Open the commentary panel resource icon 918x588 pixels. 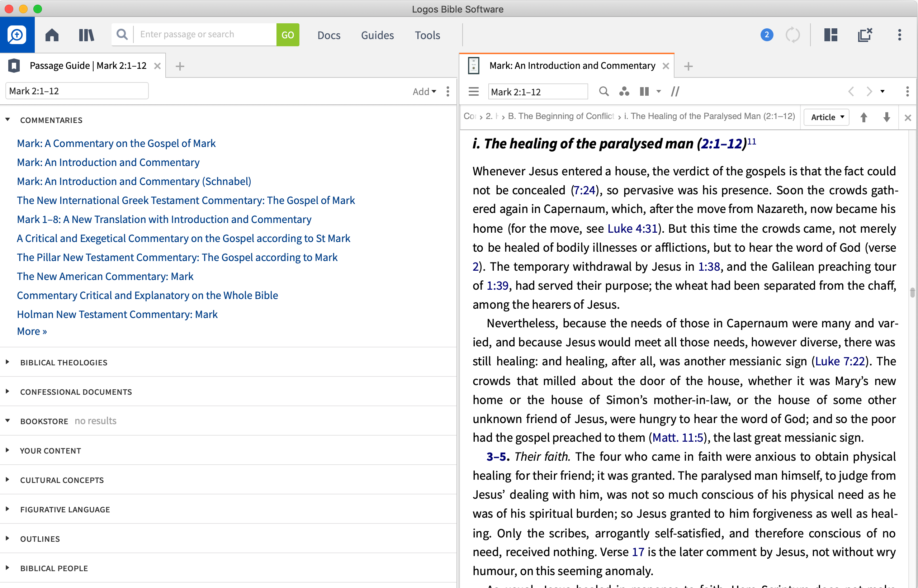[473, 66]
